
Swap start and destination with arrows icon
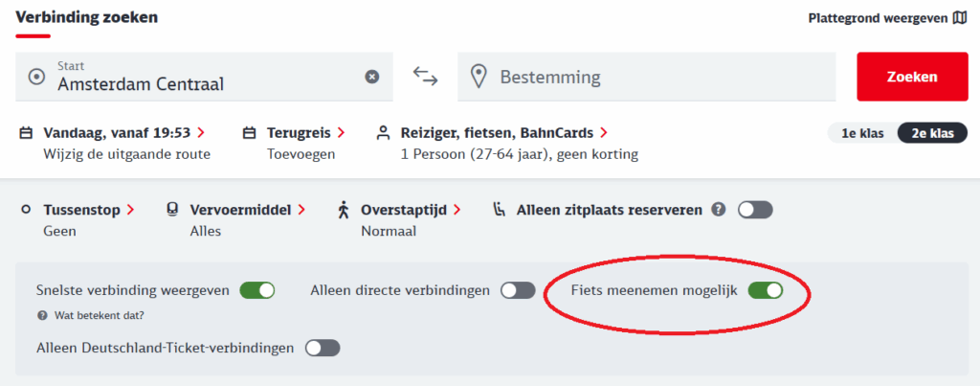[425, 77]
